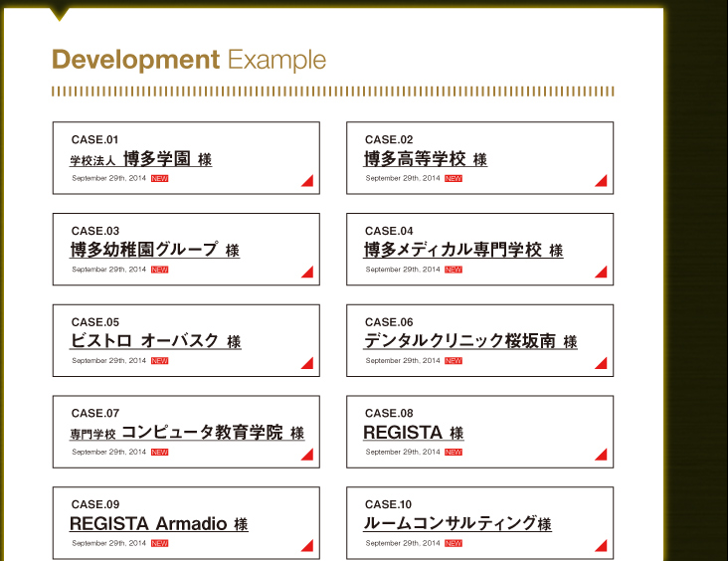Open CASE.02 博多高等学校 link
The height and width of the screenshot is (561, 728).
coord(426,159)
